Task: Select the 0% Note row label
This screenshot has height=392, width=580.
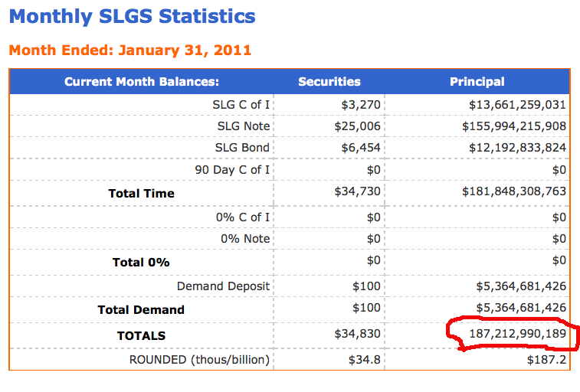Action: [245, 238]
